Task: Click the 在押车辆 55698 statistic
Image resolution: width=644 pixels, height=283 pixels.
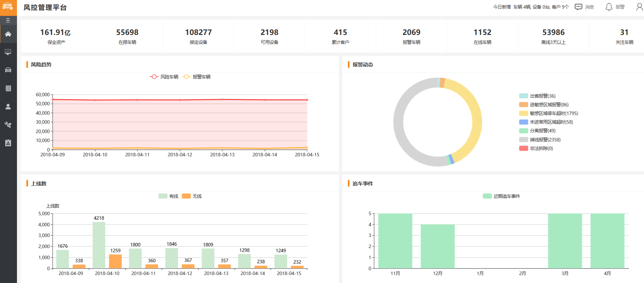Action: (x=127, y=36)
